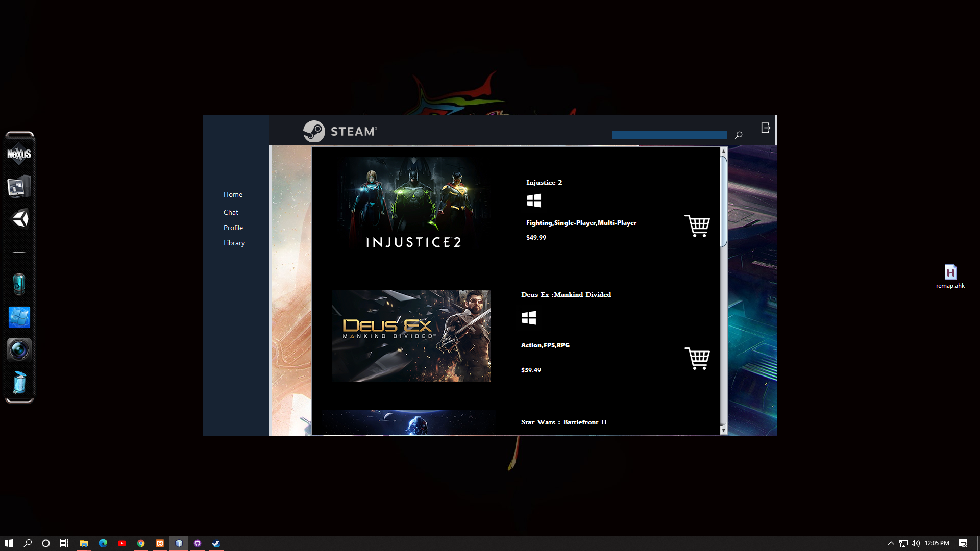Open the clock showing 12:05 PM
Screen dimensions: 980x551
[937, 543]
